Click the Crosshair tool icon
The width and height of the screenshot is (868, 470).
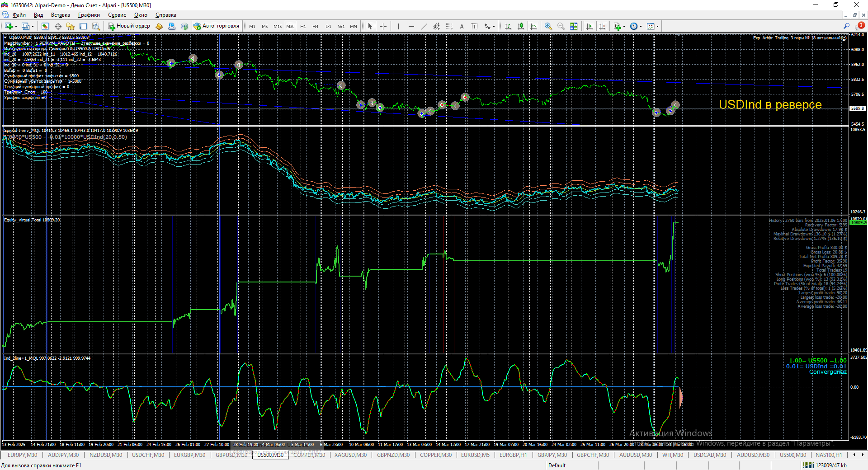tap(383, 26)
